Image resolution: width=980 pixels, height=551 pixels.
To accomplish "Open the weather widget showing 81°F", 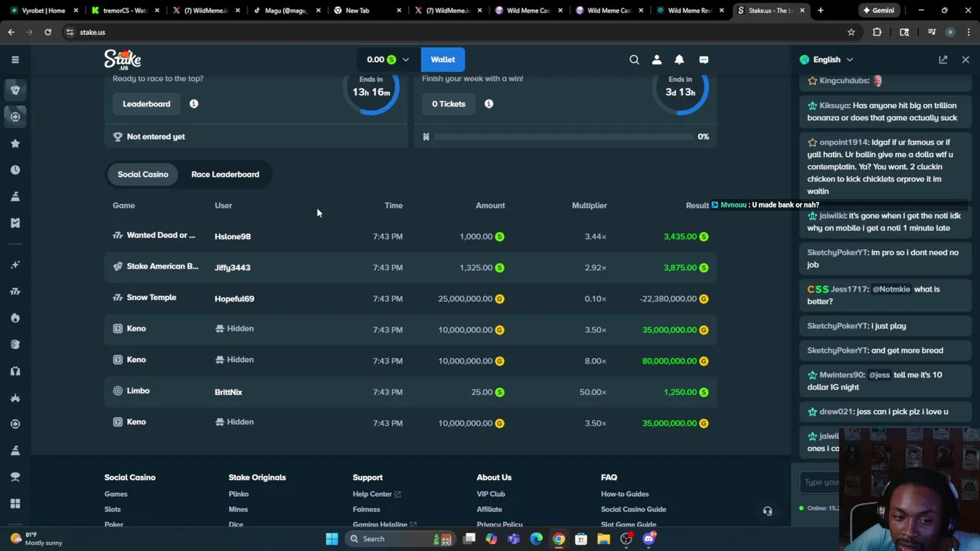I will pyautogui.click(x=34, y=539).
